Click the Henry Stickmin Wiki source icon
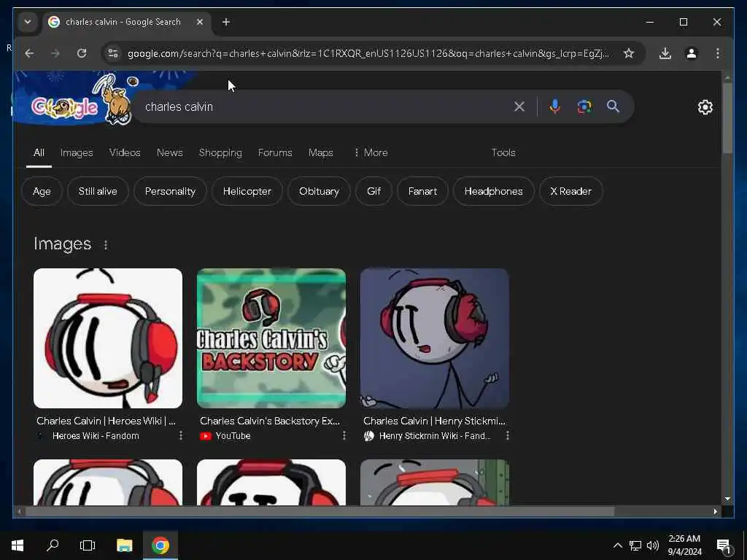The image size is (747, 560). pyautogui.click(x=368, y=436)
